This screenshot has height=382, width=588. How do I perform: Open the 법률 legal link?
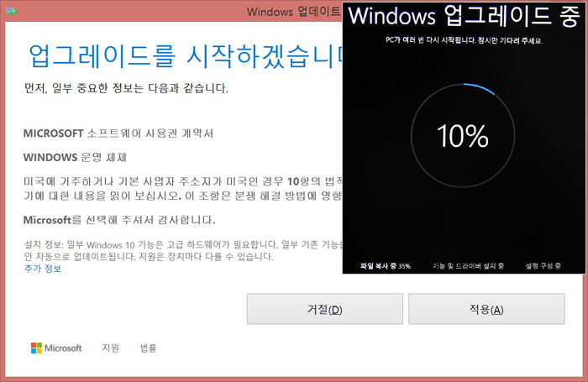click(148, 348)
